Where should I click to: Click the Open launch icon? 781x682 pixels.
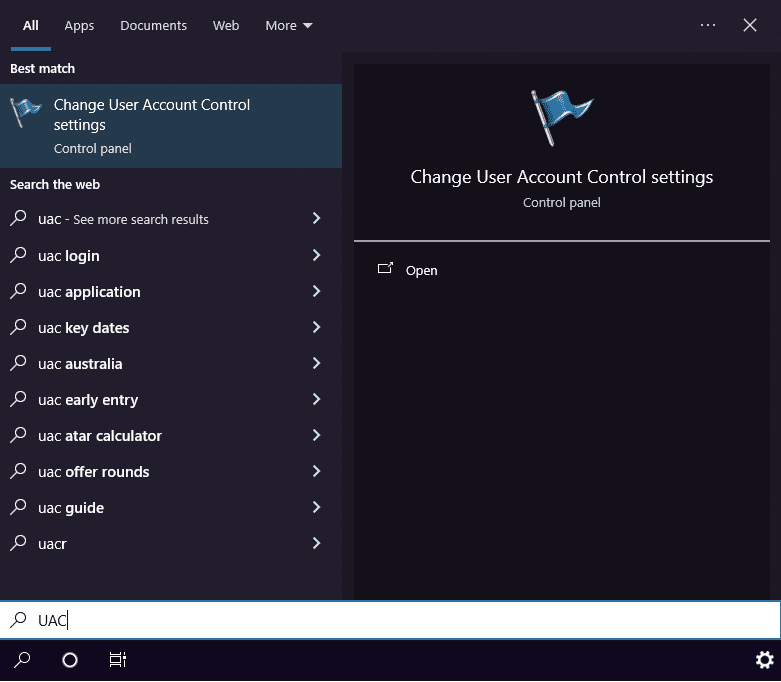pyautogui.click(x=385, y=269)
